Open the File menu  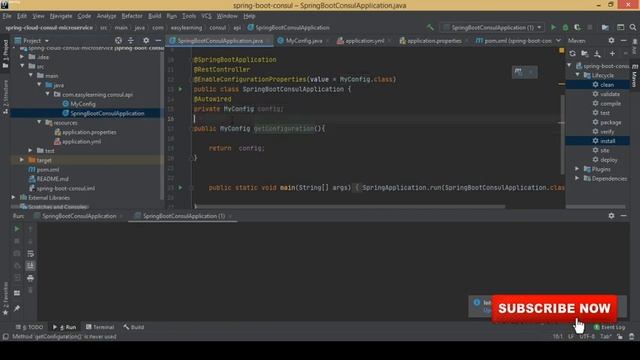7,16
